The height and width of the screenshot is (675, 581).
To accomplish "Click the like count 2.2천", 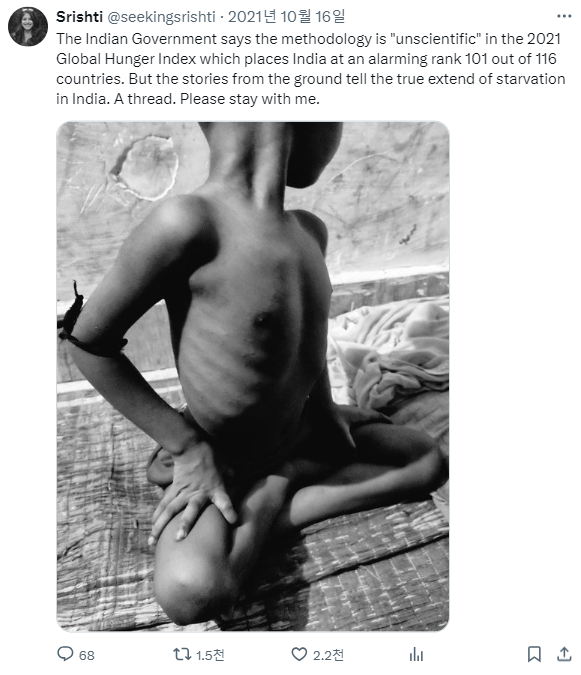I will 328,655.
